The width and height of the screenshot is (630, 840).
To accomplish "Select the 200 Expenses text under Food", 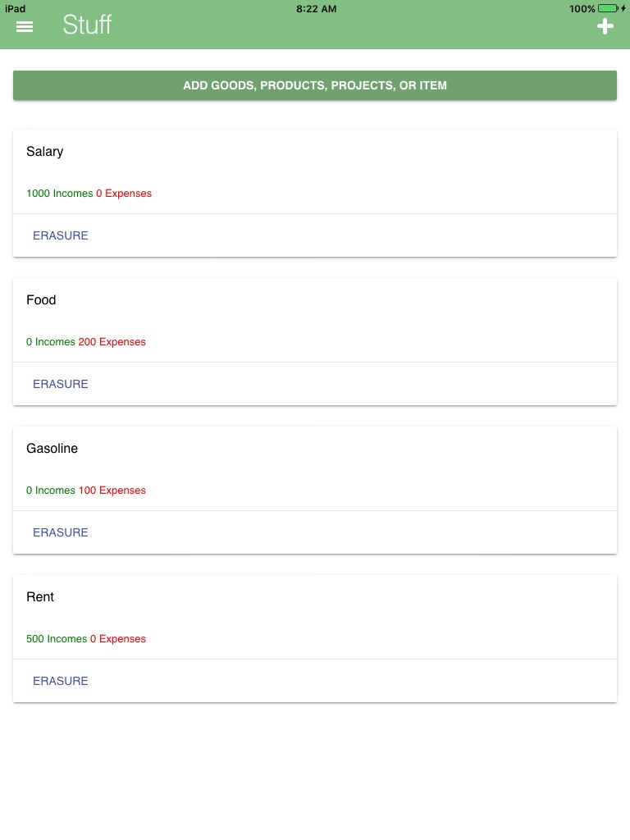I will click(x=112, y=342).
